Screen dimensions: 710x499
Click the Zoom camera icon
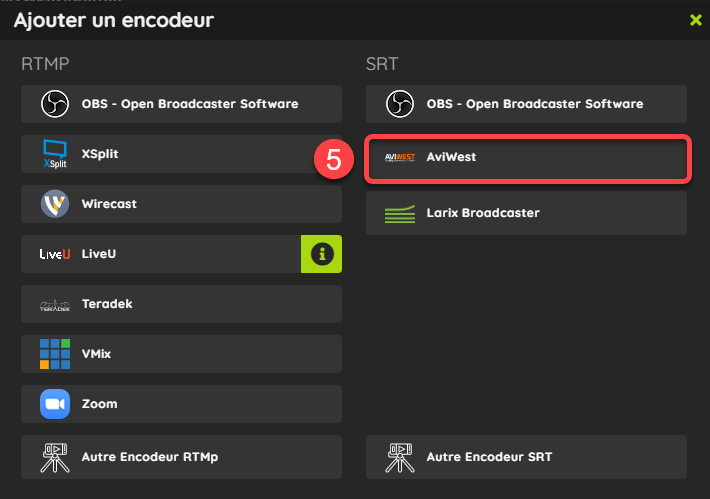[55, 404]
